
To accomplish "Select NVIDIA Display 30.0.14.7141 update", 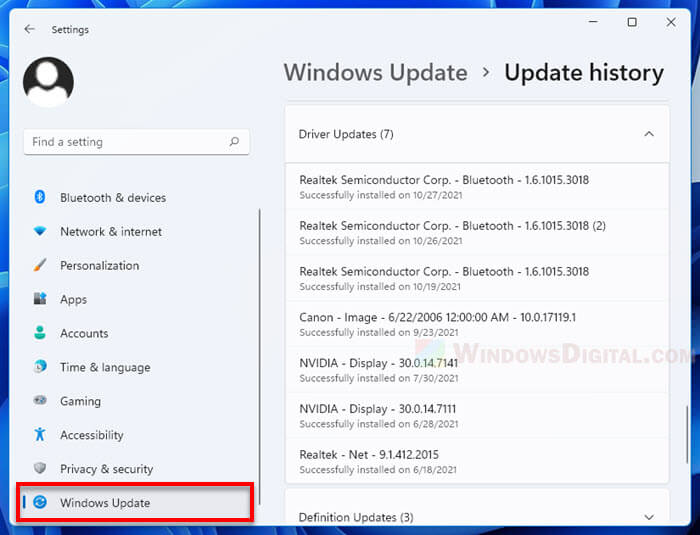I will point(477,370).
